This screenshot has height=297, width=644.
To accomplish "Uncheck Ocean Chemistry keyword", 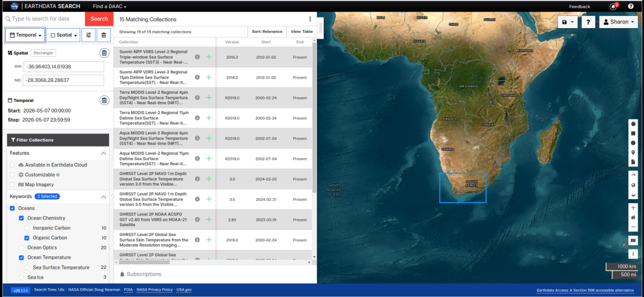I will (21, 218).
